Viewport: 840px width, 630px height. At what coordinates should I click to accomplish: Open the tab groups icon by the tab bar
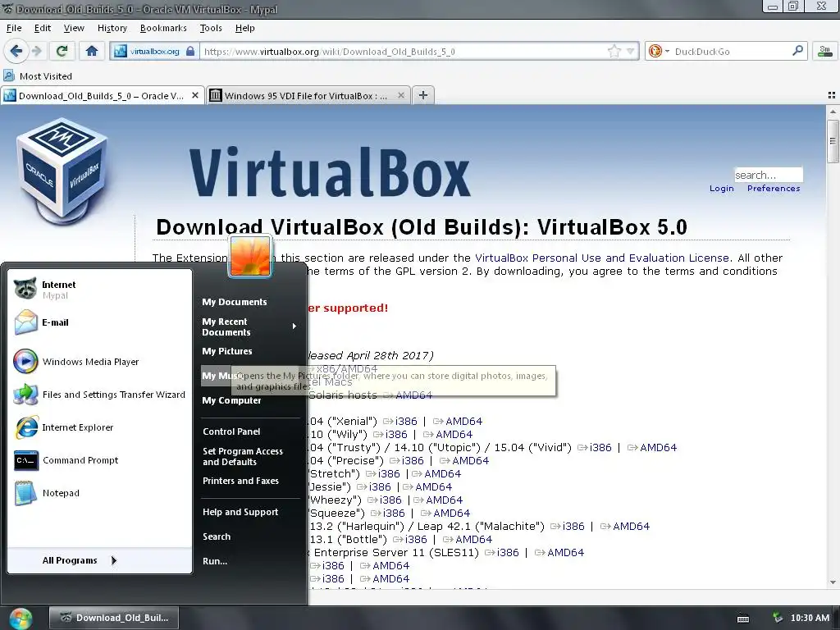[x=832, y=95]
